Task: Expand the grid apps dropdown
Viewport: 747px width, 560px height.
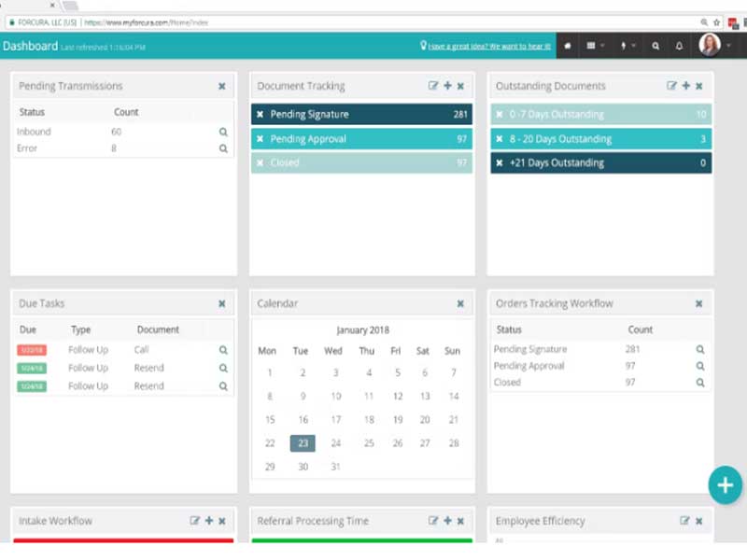Action: [x=595, y=46]
